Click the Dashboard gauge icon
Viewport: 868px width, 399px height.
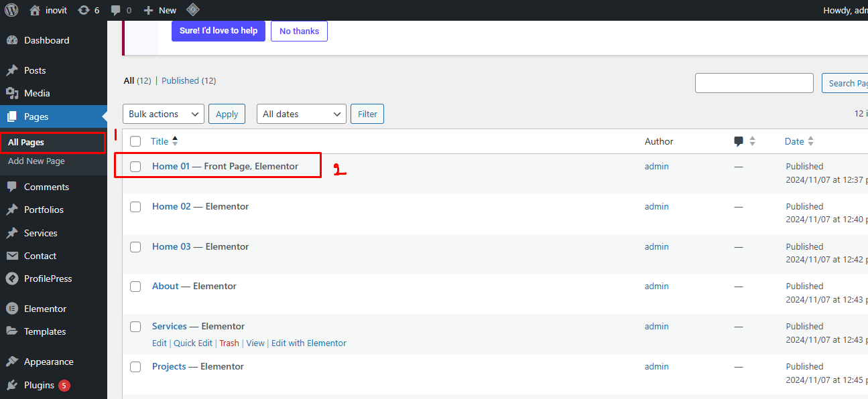pyautogui.click(x=12, y=40)
